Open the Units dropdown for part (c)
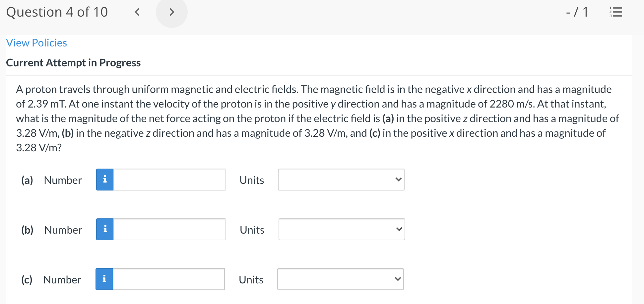644x304 pixels. [340, 279]
